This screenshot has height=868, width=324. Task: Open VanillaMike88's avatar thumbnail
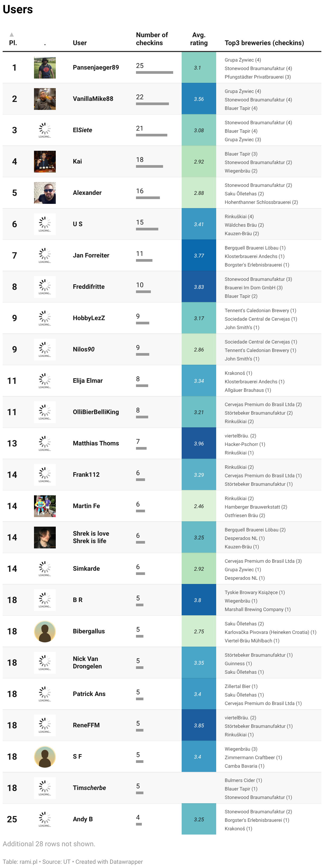click(45, 99)
